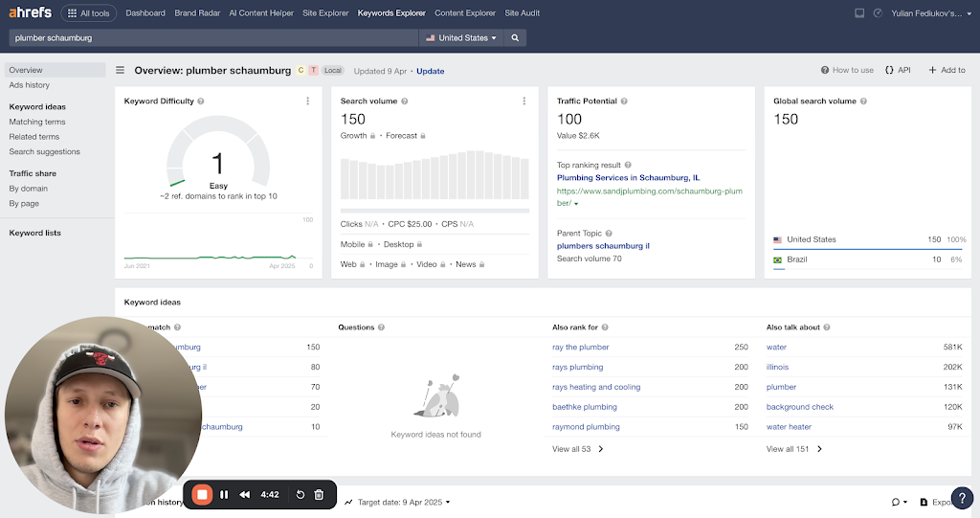Click the Questions help icon

point(381,327)
